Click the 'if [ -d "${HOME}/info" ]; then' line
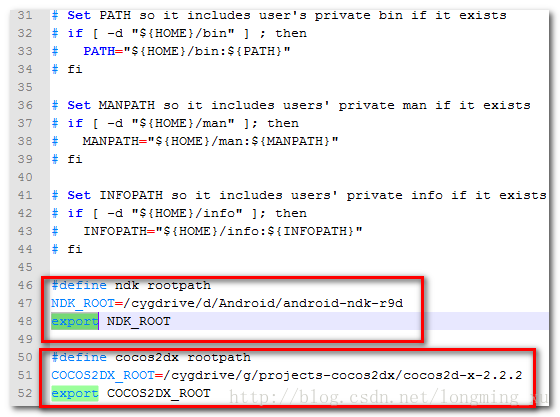This screenshot has height=417, width=560. [x=179, y=213]
